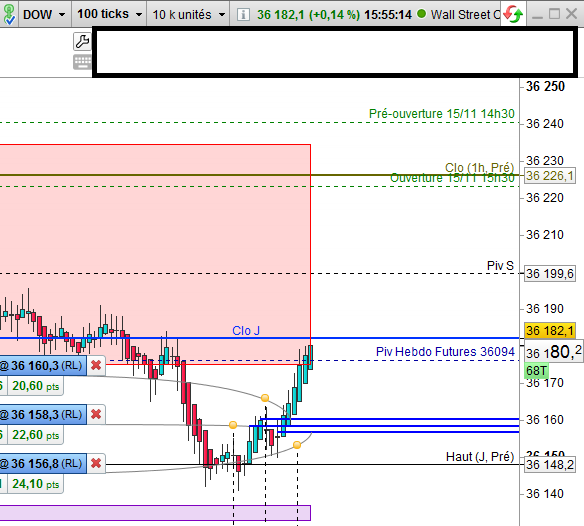The image size is (584, 526).
Task: Click the Clo (1h, Pré) line label
Action: pyautogui.click(x=480, y=167)
